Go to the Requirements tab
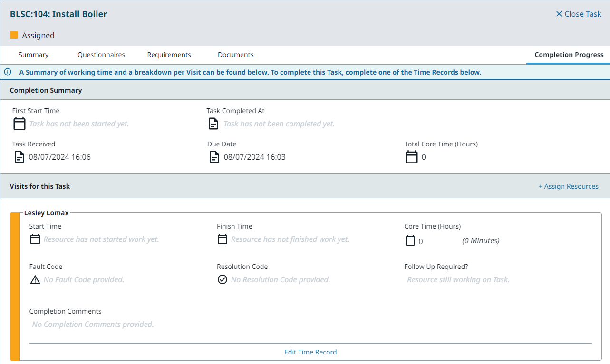 click(x=169, y=55)
